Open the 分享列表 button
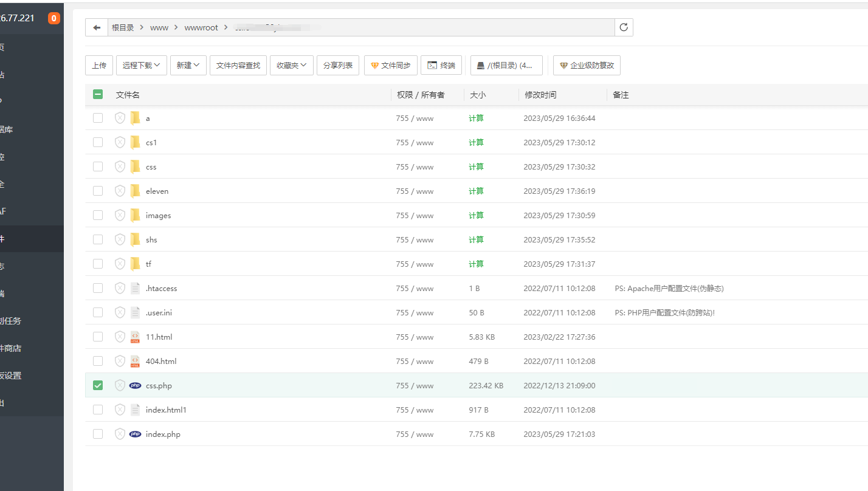Viewport: 868px width, 491px height. pos(338,65)
